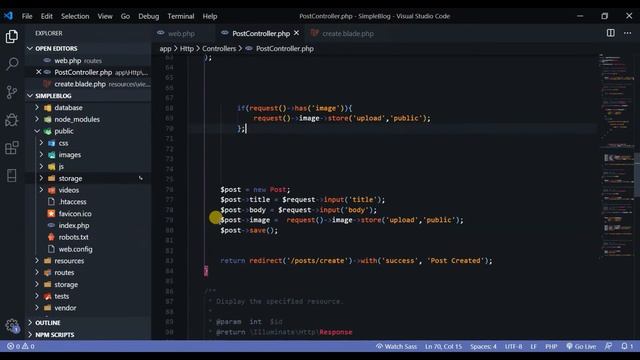Click Controllers in the breadcrumb
640x360 pixels.
point(219,49)
